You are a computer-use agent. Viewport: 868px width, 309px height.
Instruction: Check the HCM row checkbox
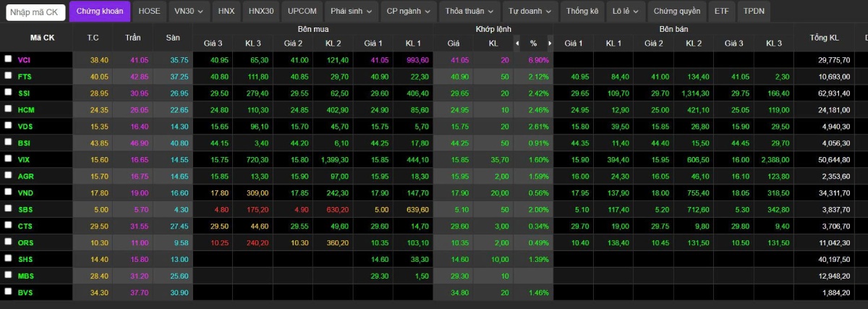[x=8, y=109]
